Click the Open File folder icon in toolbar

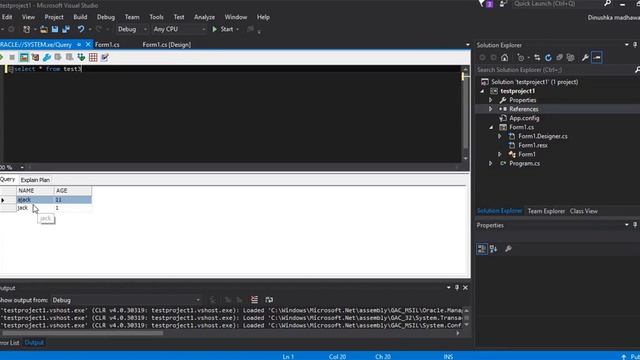pyautogui.click(x=44, y=29)
